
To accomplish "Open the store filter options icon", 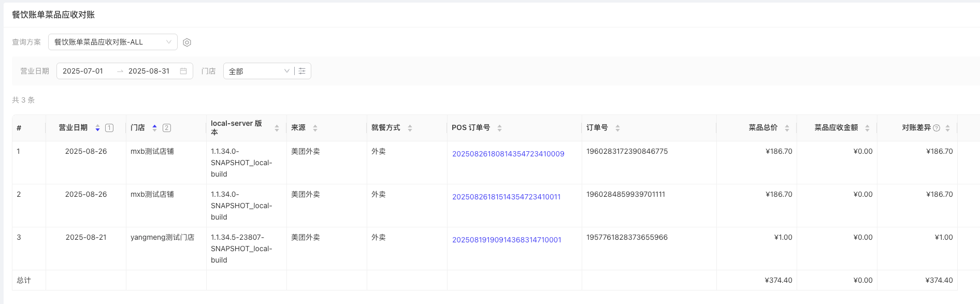I will click(302, 71).
